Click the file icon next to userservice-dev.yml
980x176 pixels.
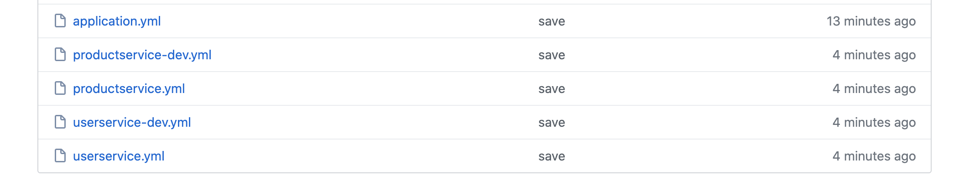[60, 122]
